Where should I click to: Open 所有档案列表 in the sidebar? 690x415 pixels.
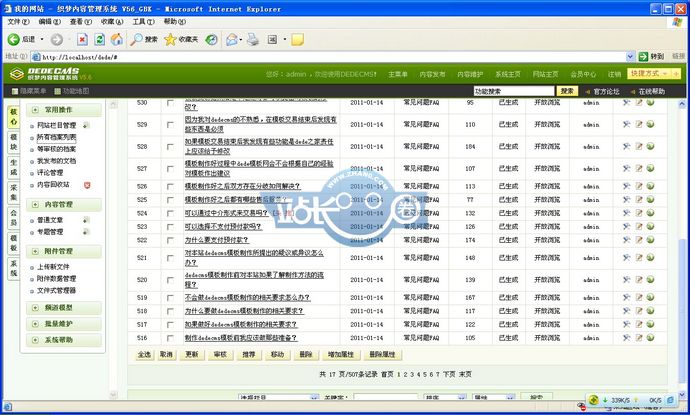[x=56, y=137]
